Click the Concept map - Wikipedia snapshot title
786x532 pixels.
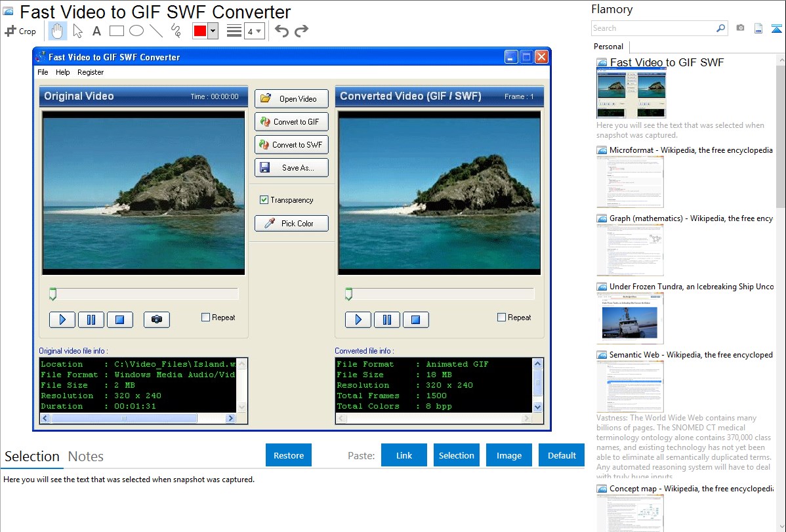pyautogui.click(x=692, y=489)
